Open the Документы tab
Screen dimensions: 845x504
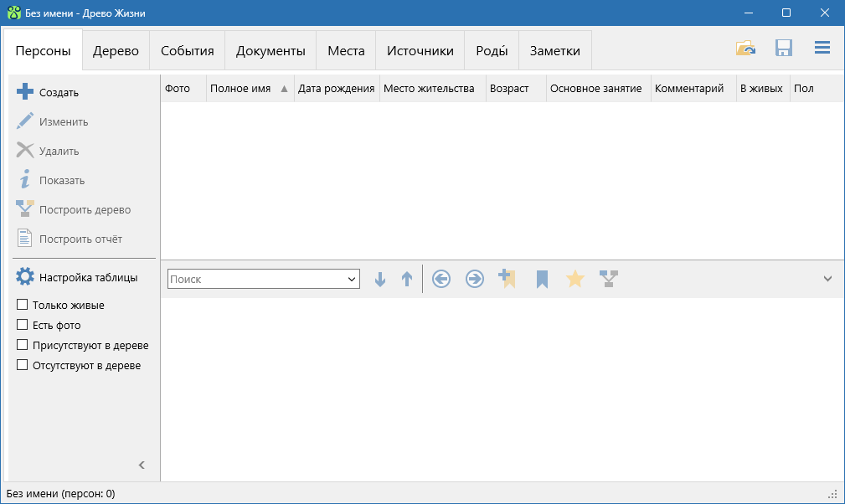pos(271,50)
